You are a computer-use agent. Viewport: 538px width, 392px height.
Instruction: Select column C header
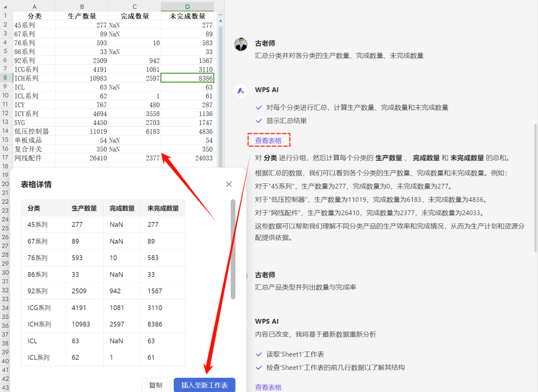click(134, 6)
